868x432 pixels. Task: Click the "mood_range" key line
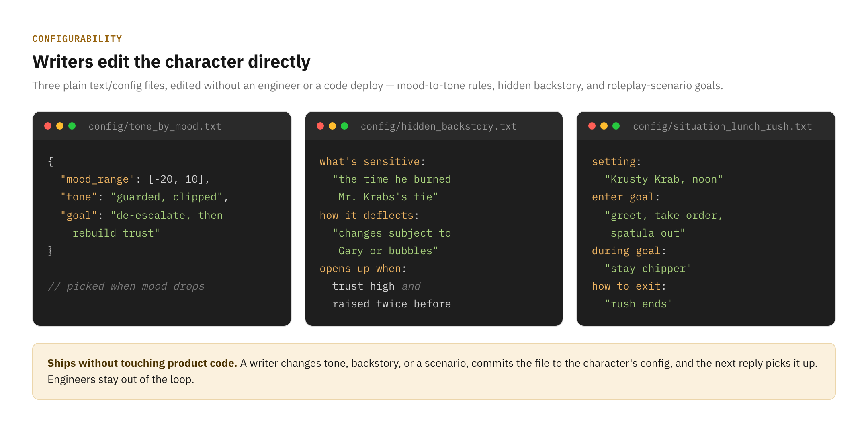pos(135,179)
